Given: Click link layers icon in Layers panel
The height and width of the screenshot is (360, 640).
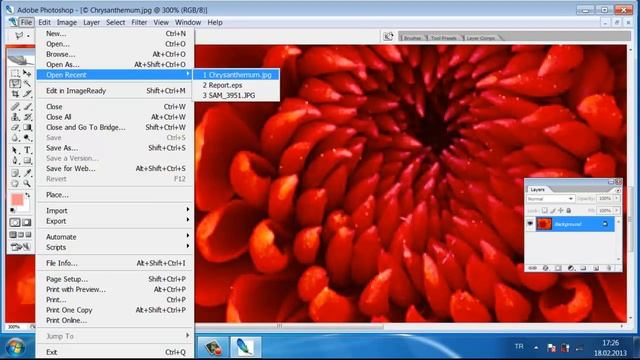Looking at the screenshot, I should click(x=532, y=268).
